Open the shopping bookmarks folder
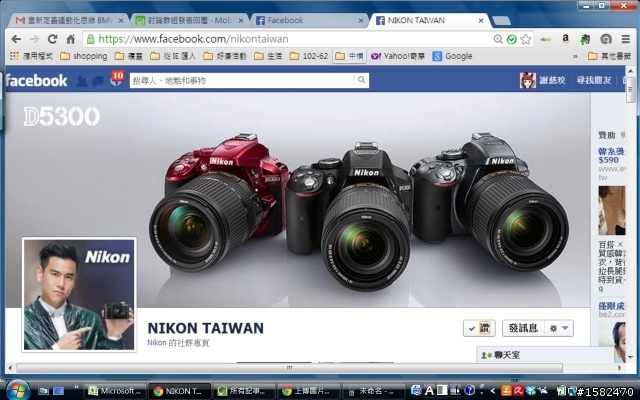This screenshot has height=400, width=640. (x=84, y=56)
